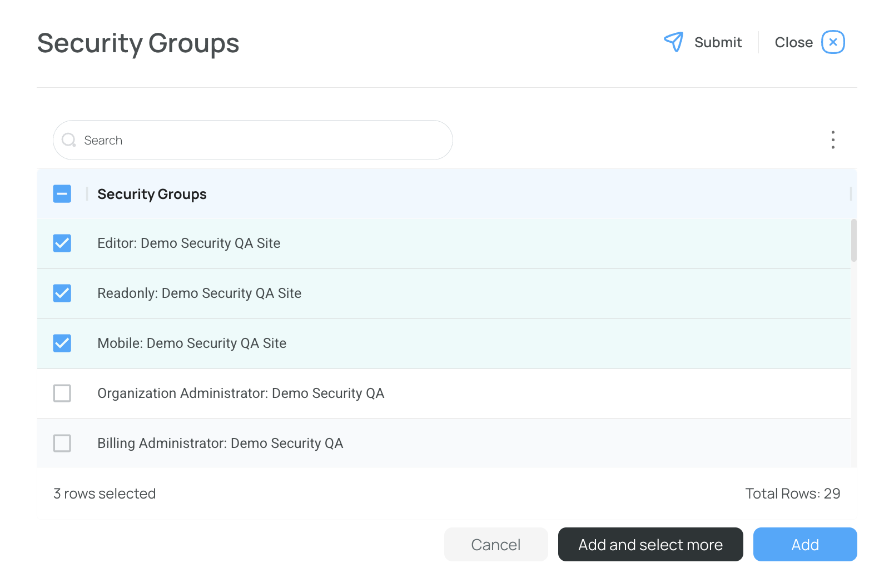The image size is (894, 588).
Task: Check Billing Administrator: Demo Security QA
Action: point(62,444)
